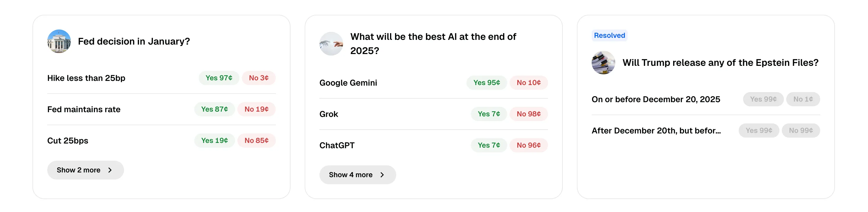Click the Federal Reserve building market avatar
This screenshot has height=212, width=868.
click(59, 41)
